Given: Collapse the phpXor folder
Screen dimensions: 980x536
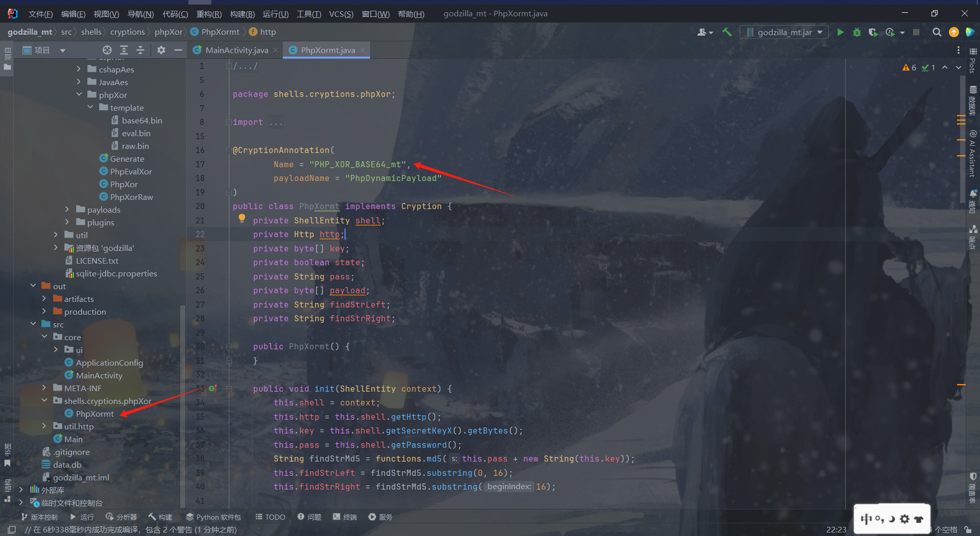Looking at the screenshot, I should 79,94.
